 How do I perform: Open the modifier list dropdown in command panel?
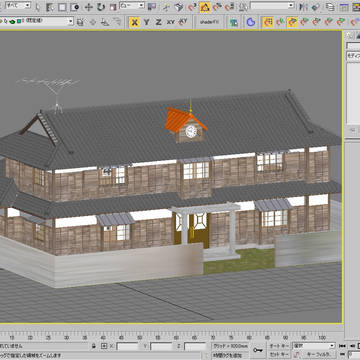(353, 56)
